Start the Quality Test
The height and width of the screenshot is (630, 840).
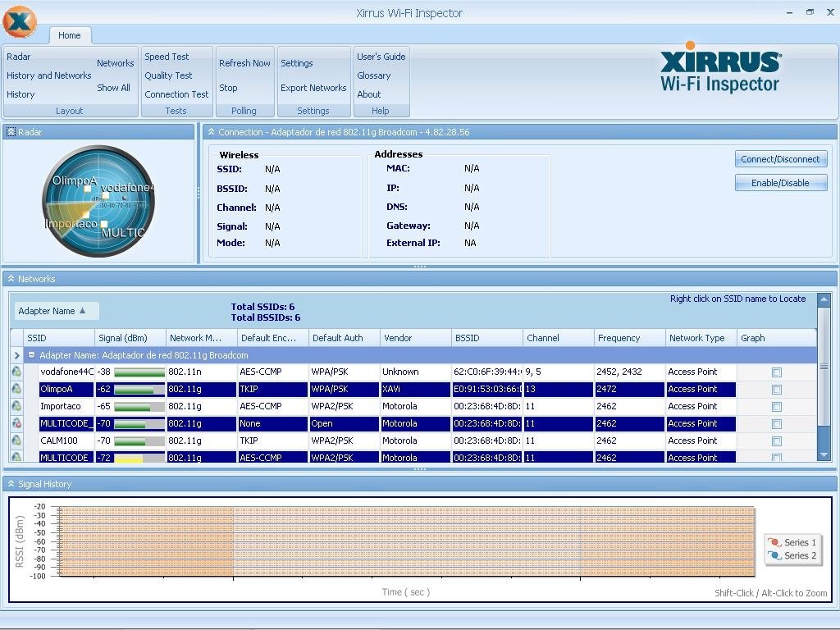coord(168,75)
